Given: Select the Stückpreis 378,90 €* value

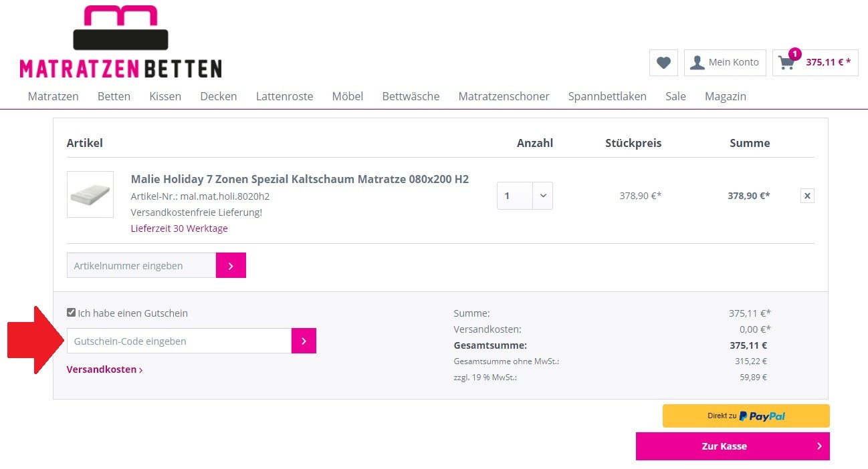Looking at the screenshot, I should tap(641, 196).
